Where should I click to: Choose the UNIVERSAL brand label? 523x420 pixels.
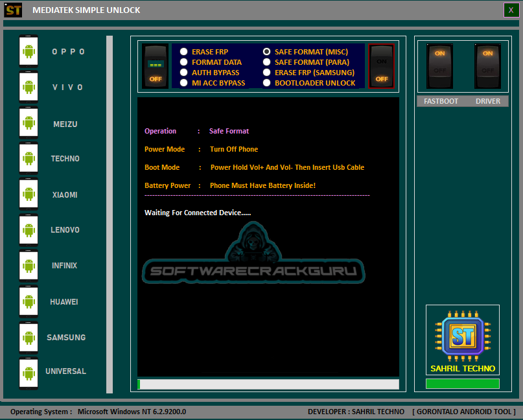(x=65, y=371)
